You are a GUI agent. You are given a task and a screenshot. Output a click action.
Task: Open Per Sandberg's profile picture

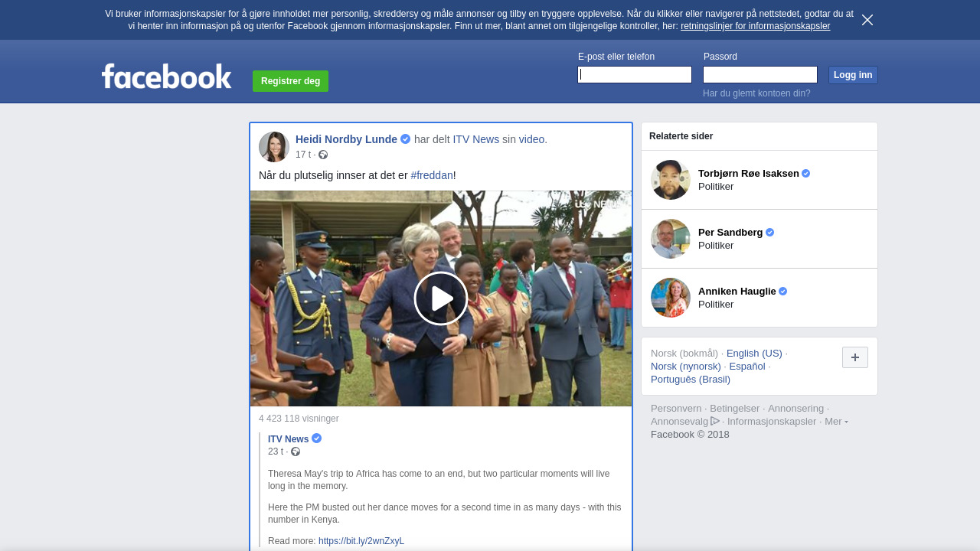click(x=671, y=239)
